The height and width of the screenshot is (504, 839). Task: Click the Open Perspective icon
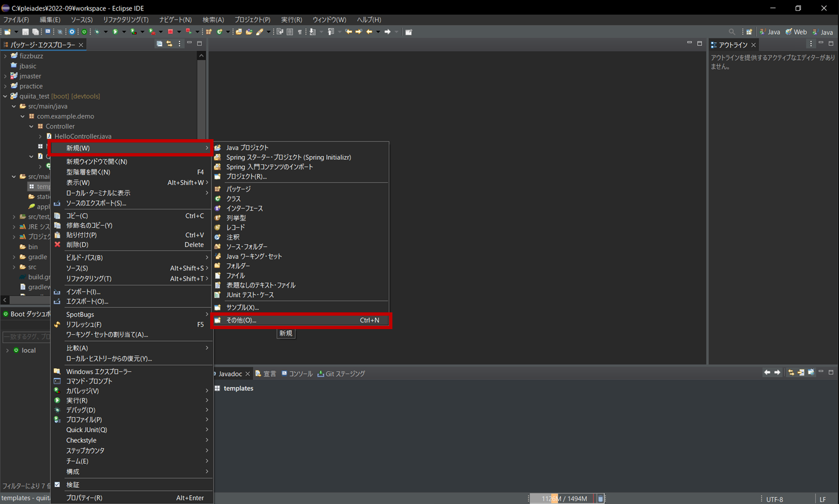pos(749,32)
